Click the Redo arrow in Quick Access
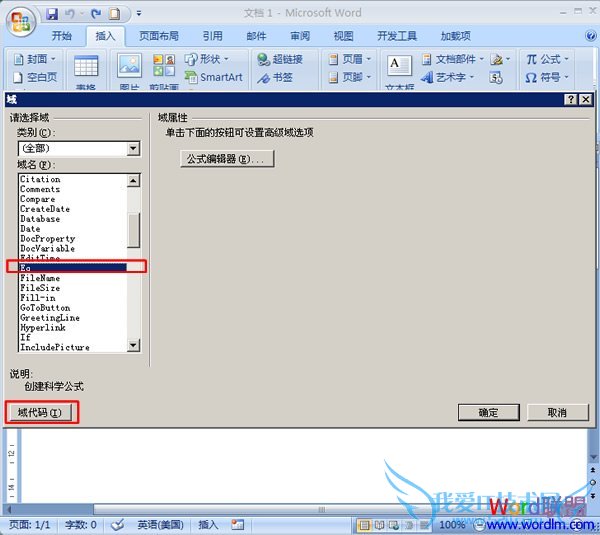The width and height of the screenshot is (600, 535). [x=96, y=14]
